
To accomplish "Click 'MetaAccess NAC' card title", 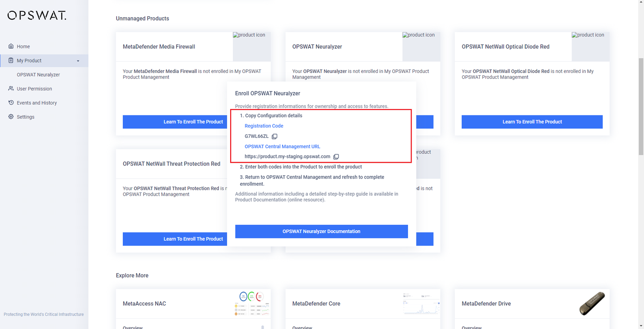I will (144, 304).
